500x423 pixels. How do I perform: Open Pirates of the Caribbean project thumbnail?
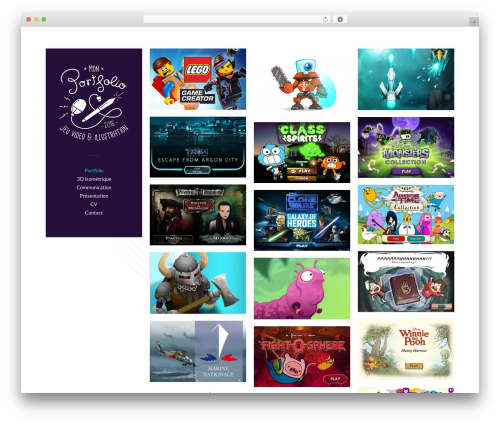coord(198,215)
